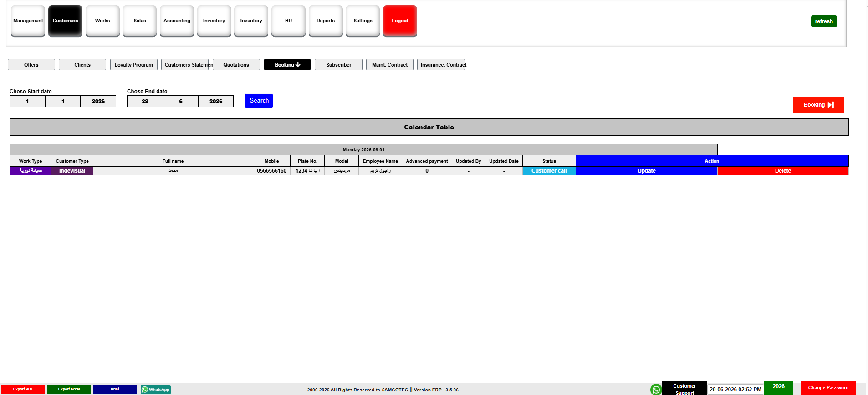Viewport: 868px width, 395px height.
Task: Switch to the Clients tab
Action: 82,65
